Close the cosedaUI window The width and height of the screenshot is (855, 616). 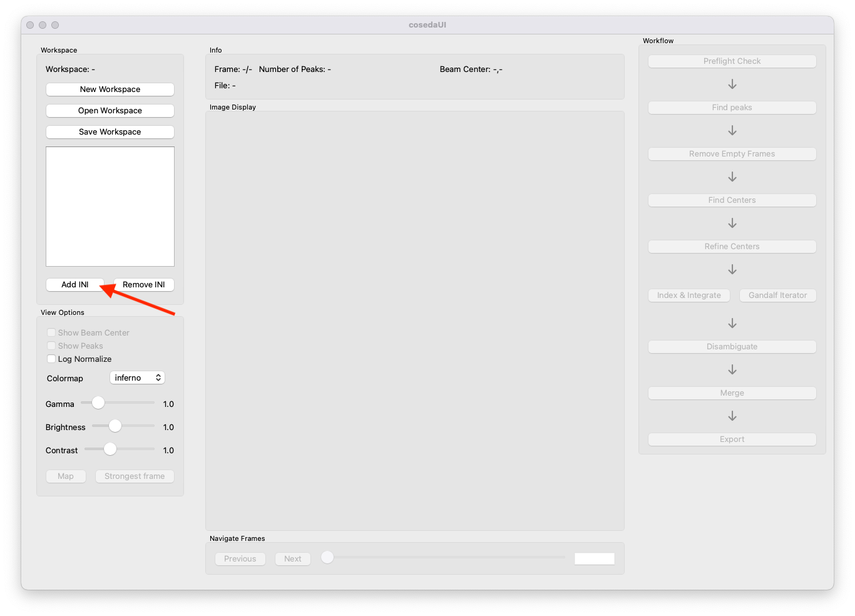30,25
